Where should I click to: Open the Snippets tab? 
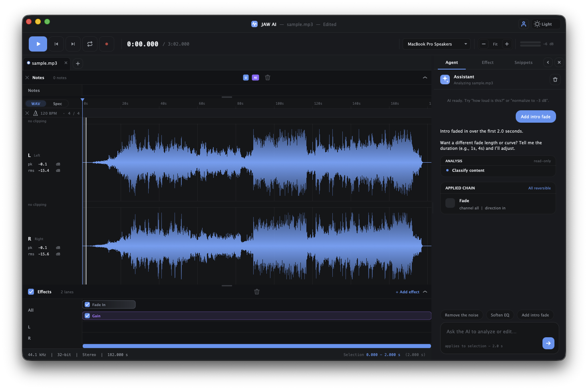523,62
